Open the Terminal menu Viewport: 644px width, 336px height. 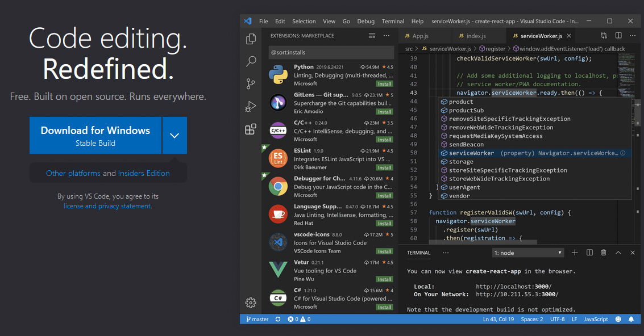click(393, 22)
